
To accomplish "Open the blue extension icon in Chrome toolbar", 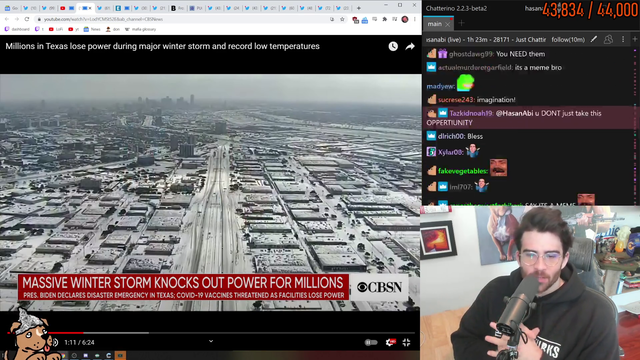I will click(x=364, y=20).
